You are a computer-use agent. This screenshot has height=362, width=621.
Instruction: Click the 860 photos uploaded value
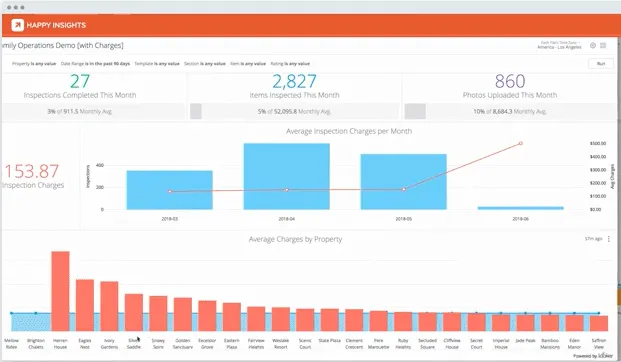[x=510, y=81]
